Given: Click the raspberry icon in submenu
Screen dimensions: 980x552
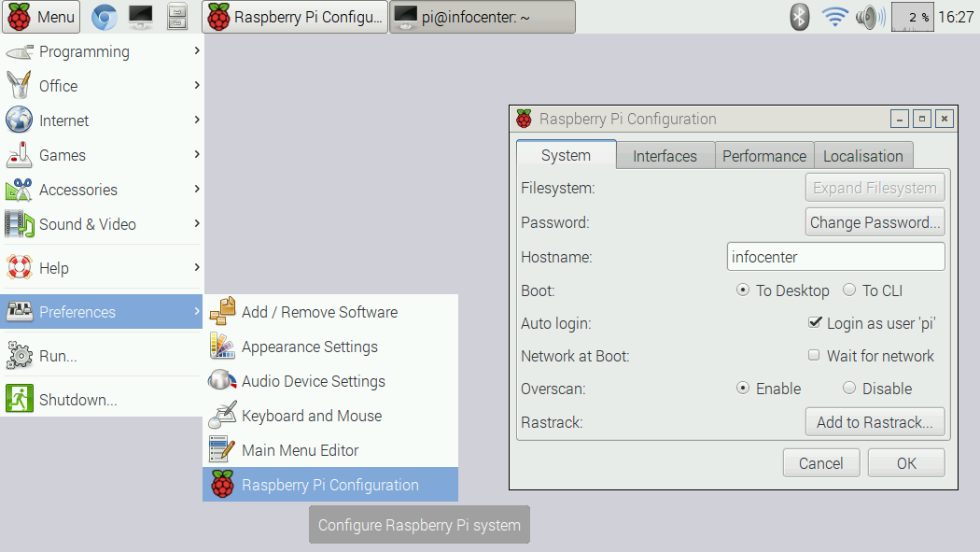Looking at the screenshot, I should [x=222, y=484].
